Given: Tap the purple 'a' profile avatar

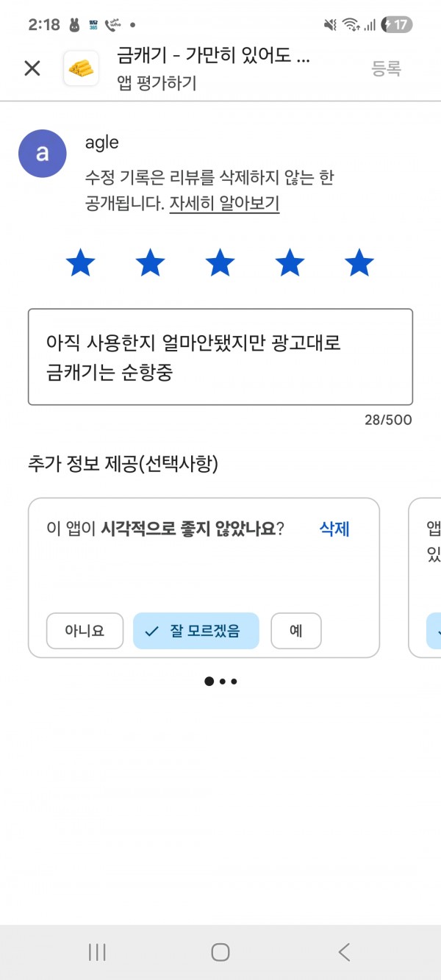Looking at the screenshot, I should coord(43,153).
